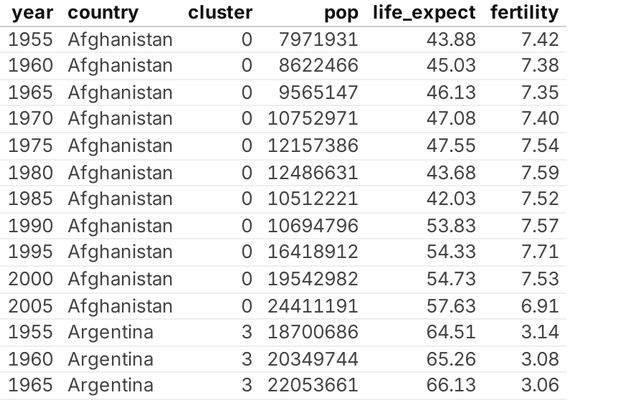
Task: Click the fertility column header
Action: click(525, 14)
